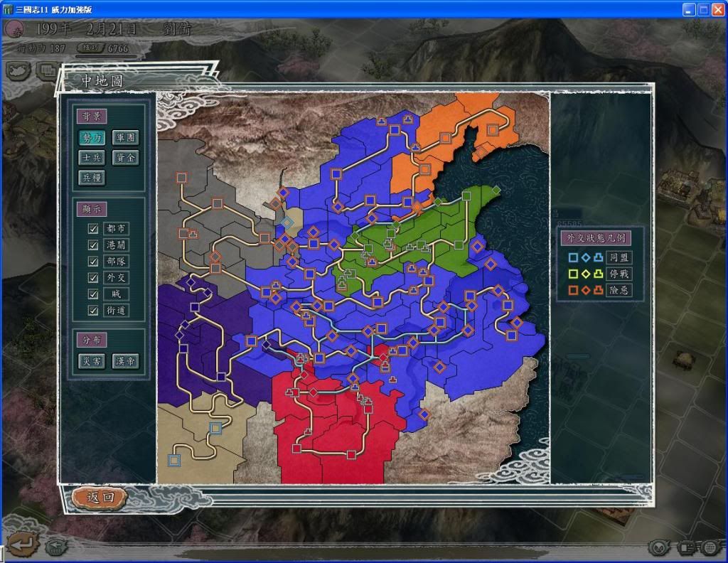Screen dimensions: 728x563
Task: Click the 中地圖 panel title
Action: (102, 81)
